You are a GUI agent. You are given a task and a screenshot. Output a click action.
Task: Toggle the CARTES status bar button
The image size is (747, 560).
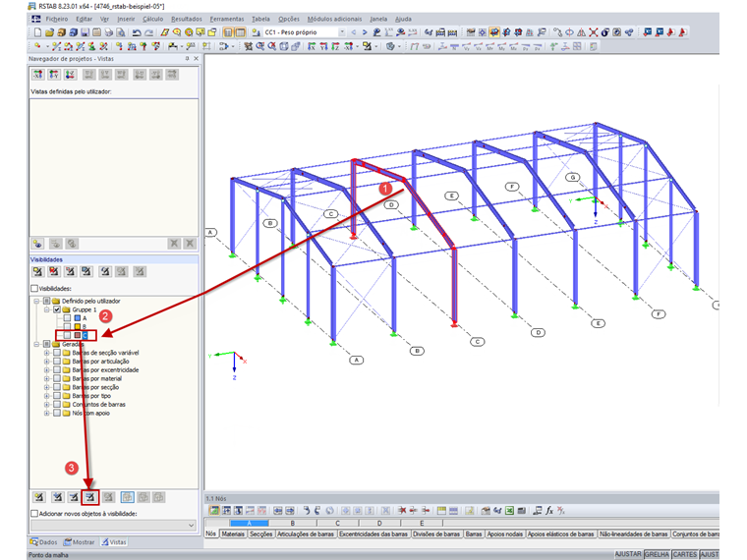[685, 554]
